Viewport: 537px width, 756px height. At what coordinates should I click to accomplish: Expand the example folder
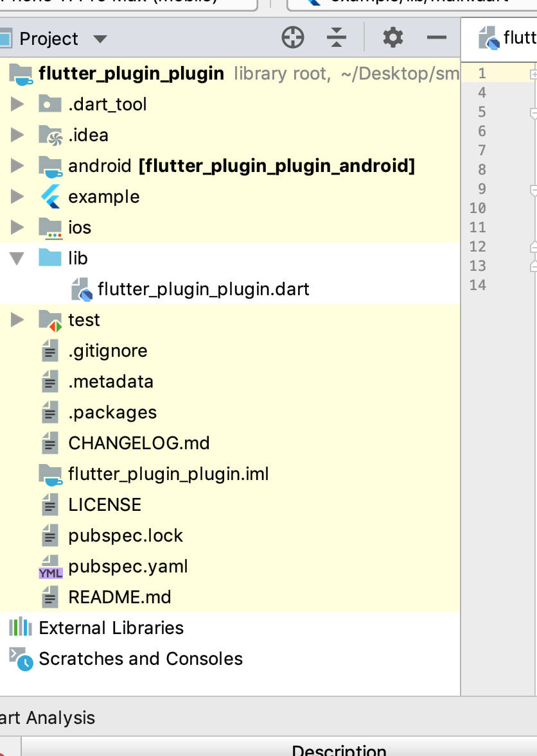pyautogui.click(x=17, y=197)
